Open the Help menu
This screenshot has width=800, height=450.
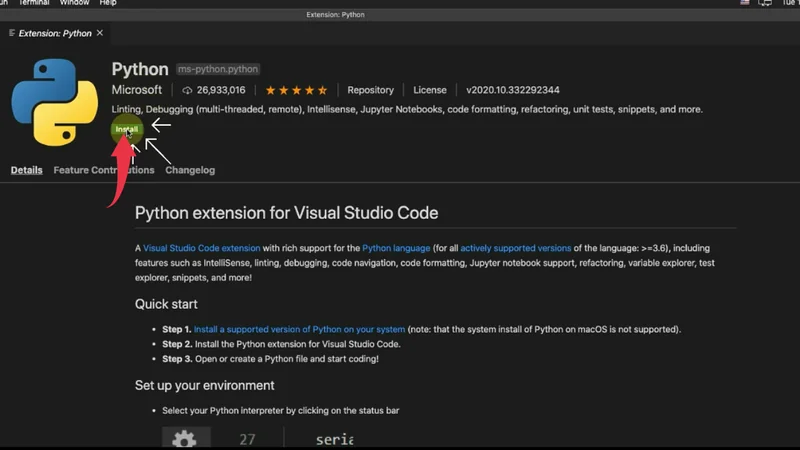pos(107,3)
